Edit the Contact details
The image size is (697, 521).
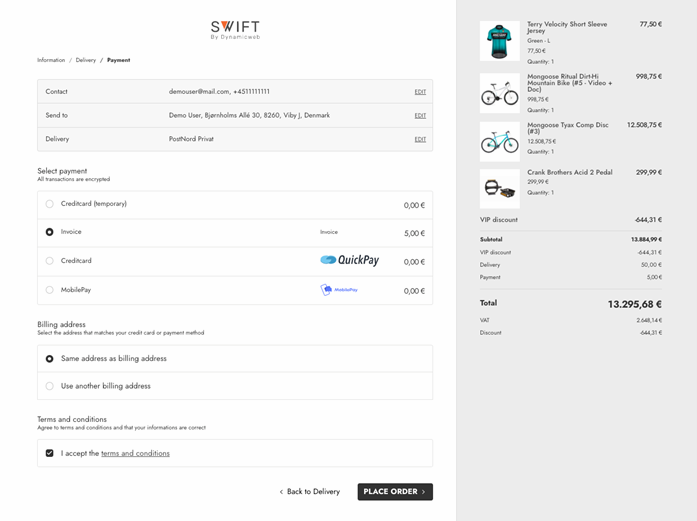(420, 92)
